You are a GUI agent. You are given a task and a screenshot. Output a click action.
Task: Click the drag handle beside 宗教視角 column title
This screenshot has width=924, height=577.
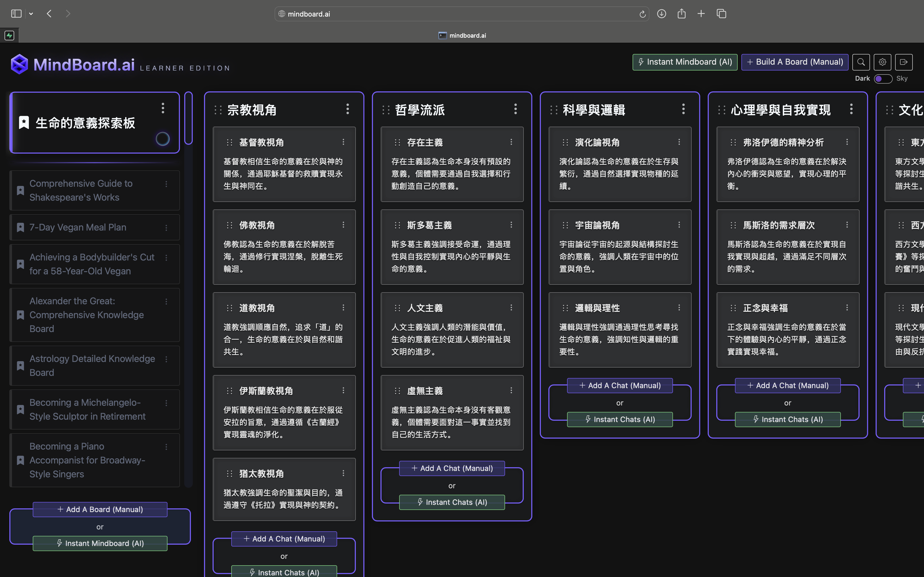[218, 110]
